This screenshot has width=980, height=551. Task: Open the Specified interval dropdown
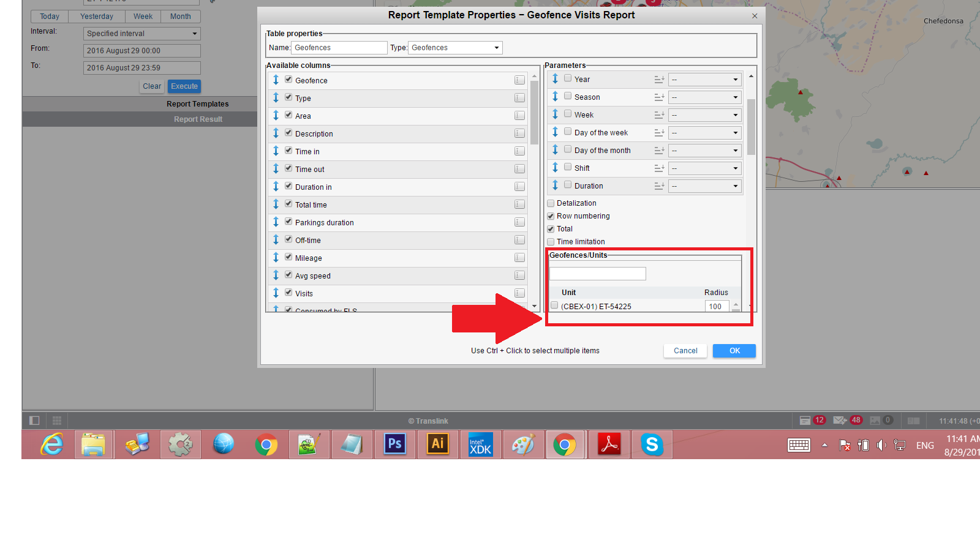coord(141,34)
